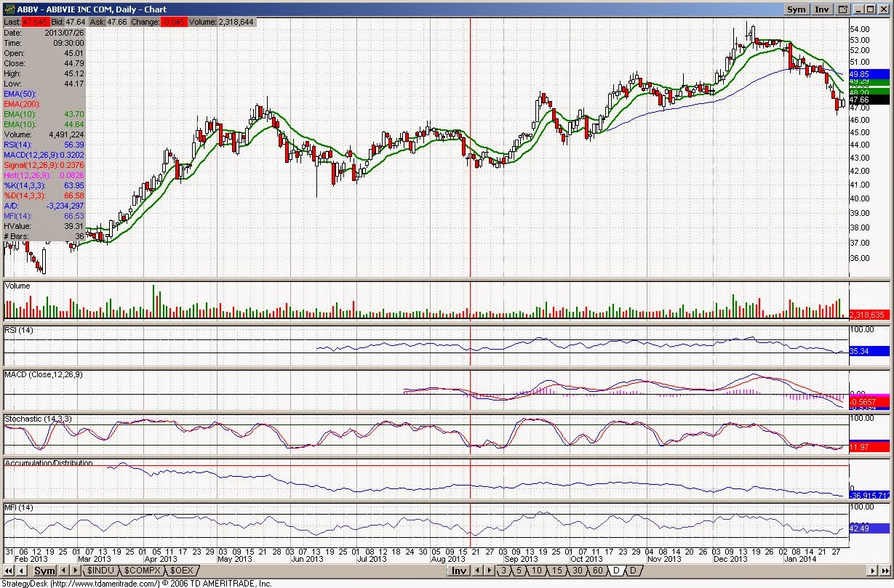Image resolution: width=894 pixels, height=588 pixels.
Task: Click the 11.97 Stochastic value tag
Action: [x=869, y=446]
